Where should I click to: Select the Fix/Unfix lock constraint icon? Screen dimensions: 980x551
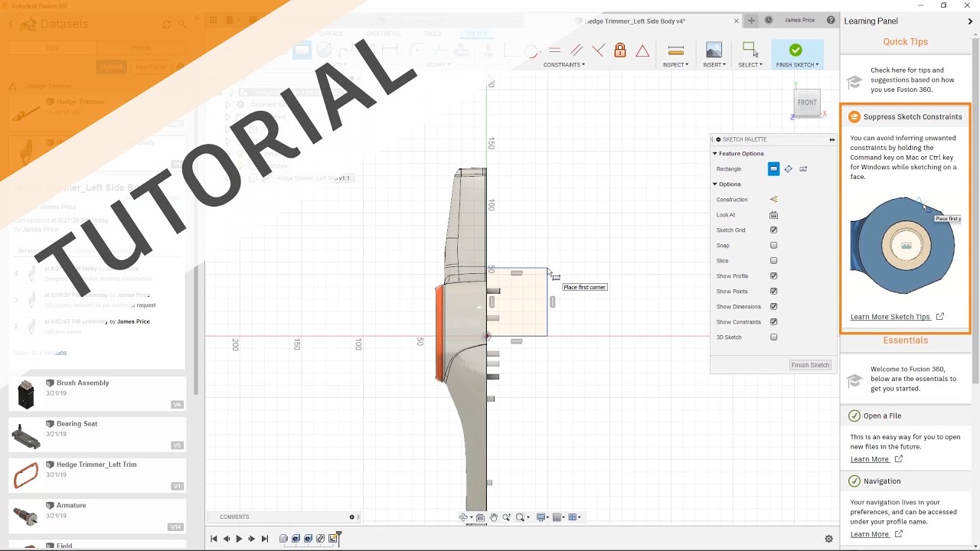pos(620,51)
